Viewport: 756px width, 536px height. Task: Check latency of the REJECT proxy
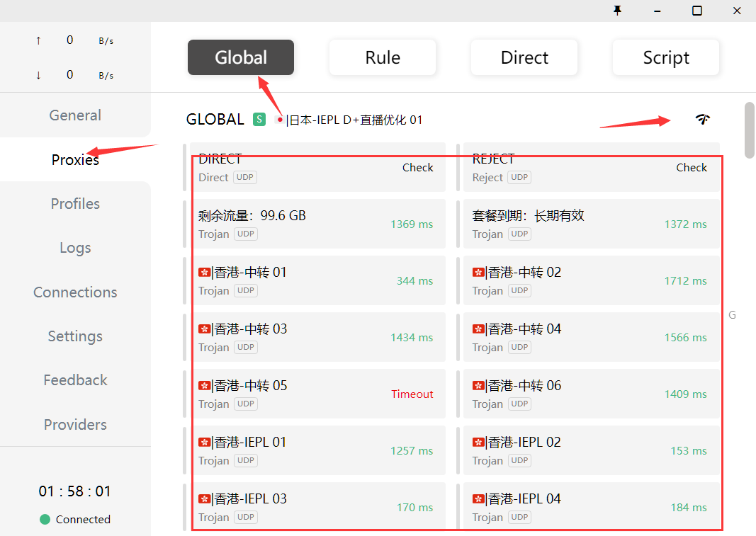pos(692,168)
